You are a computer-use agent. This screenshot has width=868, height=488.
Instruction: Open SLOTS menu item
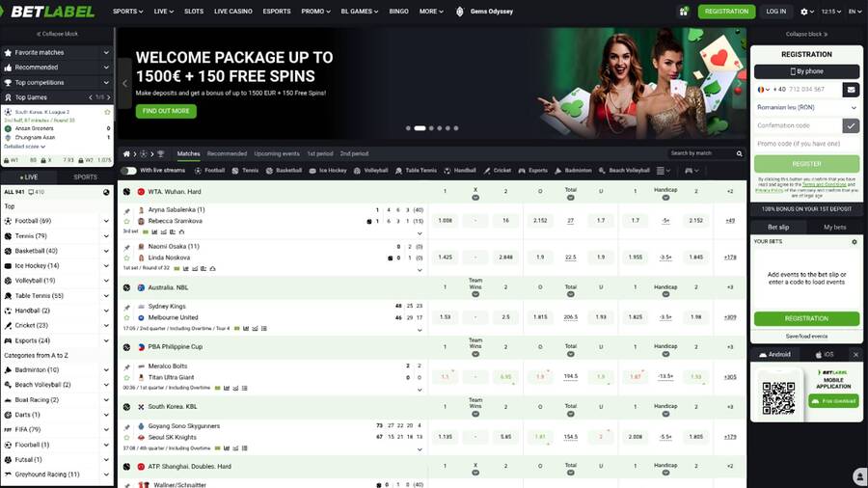[x=194, y=11]
